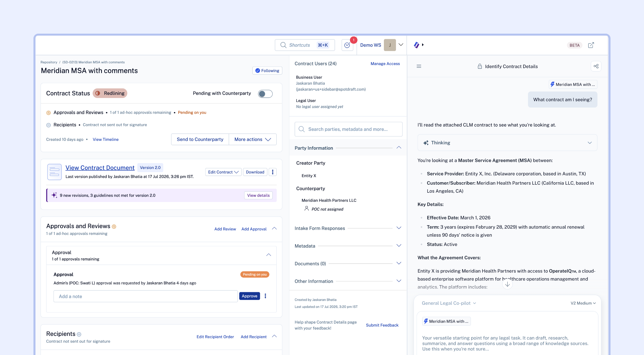644x355 pixels.
Task: Open the chat in new window icon
Action: [x=591, y=45]
